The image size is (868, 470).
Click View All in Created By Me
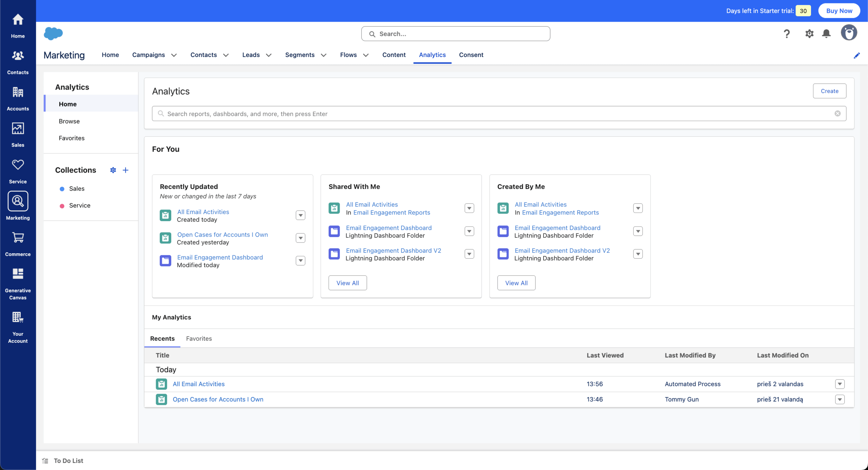(x=516, y=283)
